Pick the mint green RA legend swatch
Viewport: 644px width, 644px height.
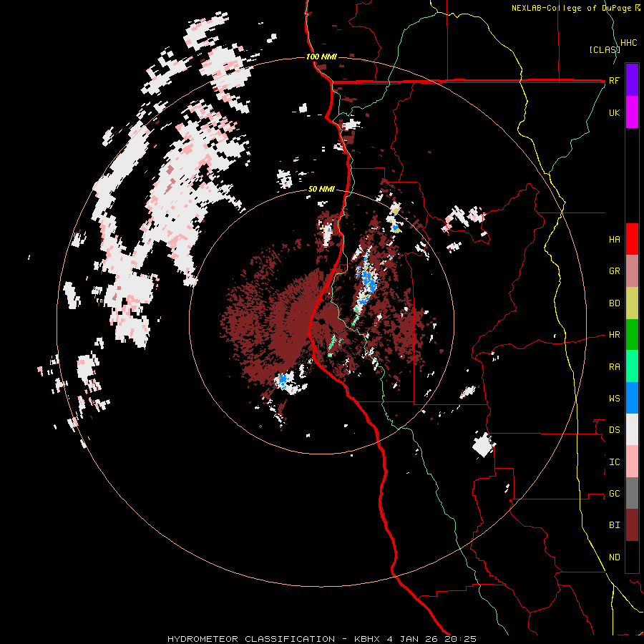coord(632,366)
